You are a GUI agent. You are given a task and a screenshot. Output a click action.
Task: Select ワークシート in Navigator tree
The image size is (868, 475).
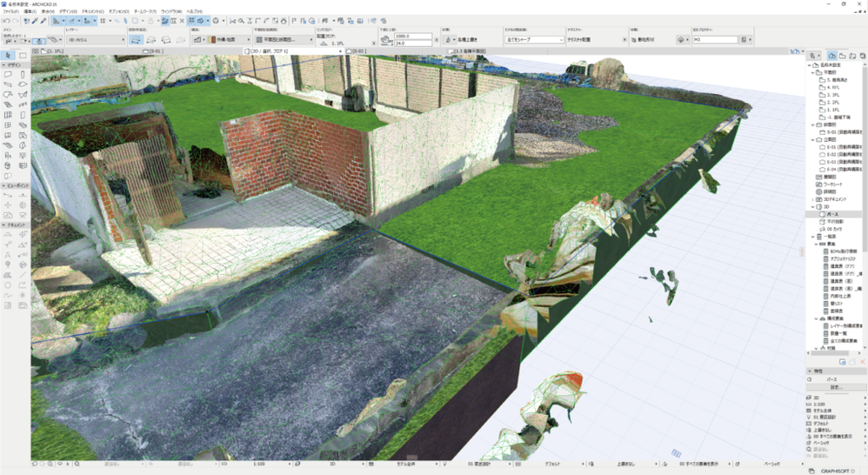tap(832, 184)
